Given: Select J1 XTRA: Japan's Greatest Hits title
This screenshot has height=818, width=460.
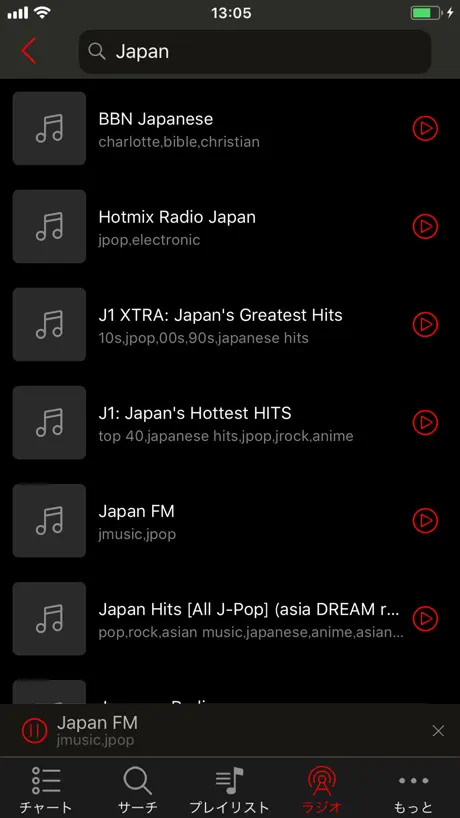Looking at the screenshot, I should click(220, 315).
